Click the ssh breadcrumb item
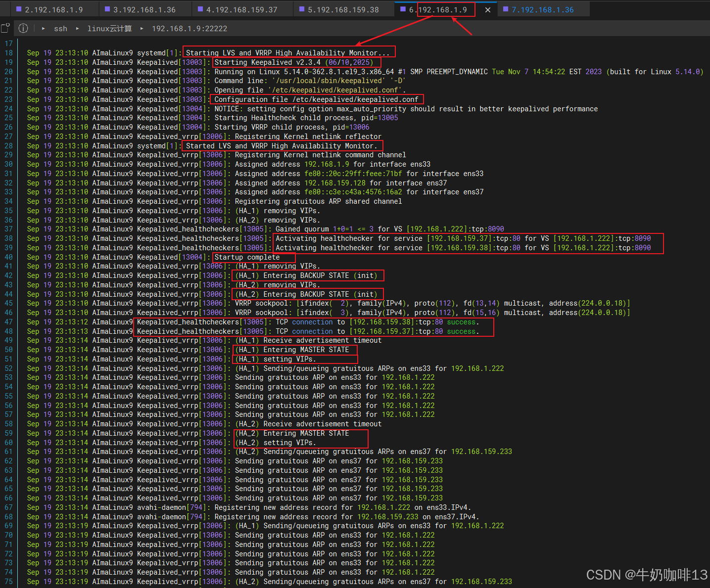Viewport: 710px width, 588px height. (60, 29)
